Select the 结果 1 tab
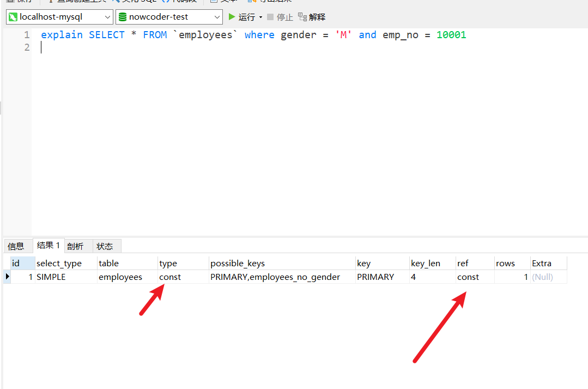588x389 pixels. click(49, 246)
